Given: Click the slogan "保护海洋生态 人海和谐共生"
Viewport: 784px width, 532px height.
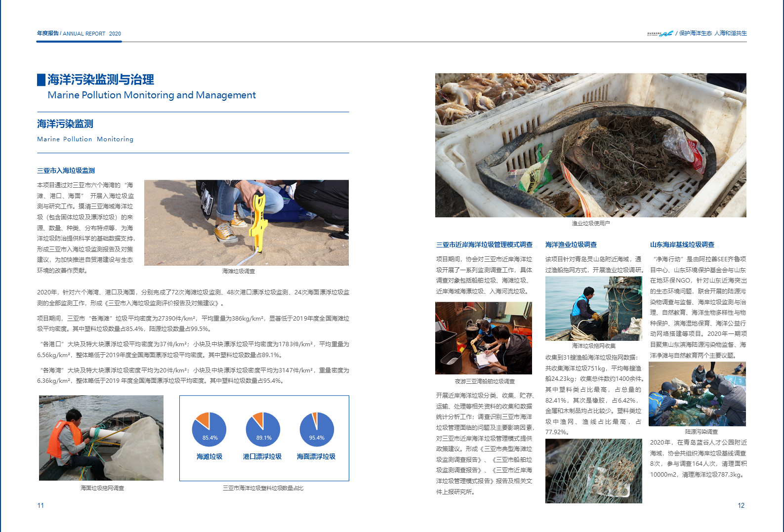Looking at the screenshot, I should [713, 33].
